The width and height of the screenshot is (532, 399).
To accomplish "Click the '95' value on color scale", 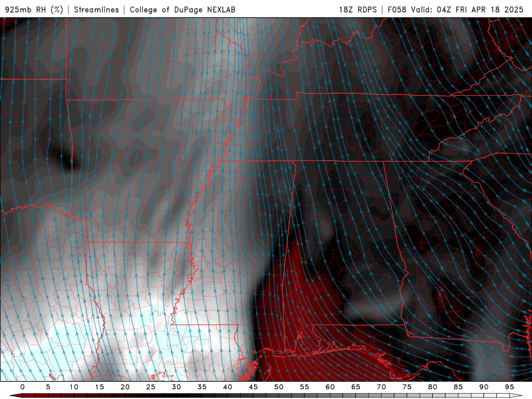I will 509,387.
